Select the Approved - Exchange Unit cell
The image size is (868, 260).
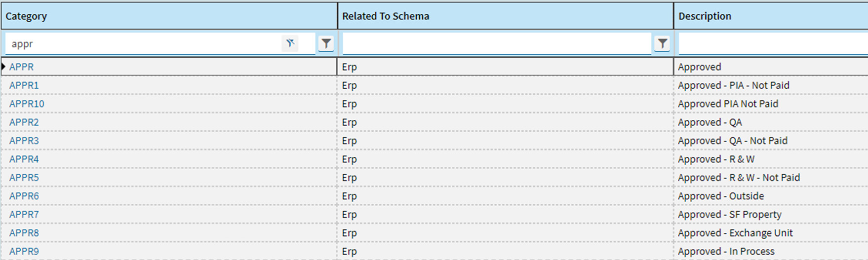[x=771, y=233]
